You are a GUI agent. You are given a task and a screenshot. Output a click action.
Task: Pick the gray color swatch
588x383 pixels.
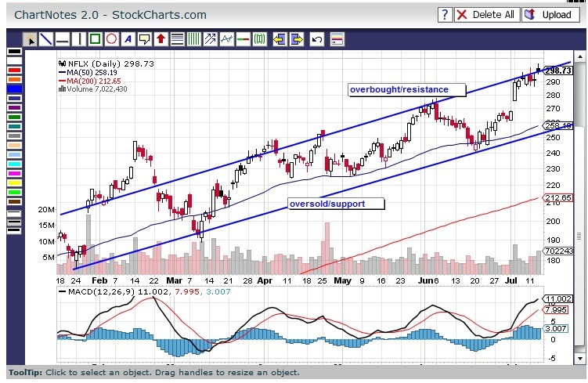[x=15, y=135]
